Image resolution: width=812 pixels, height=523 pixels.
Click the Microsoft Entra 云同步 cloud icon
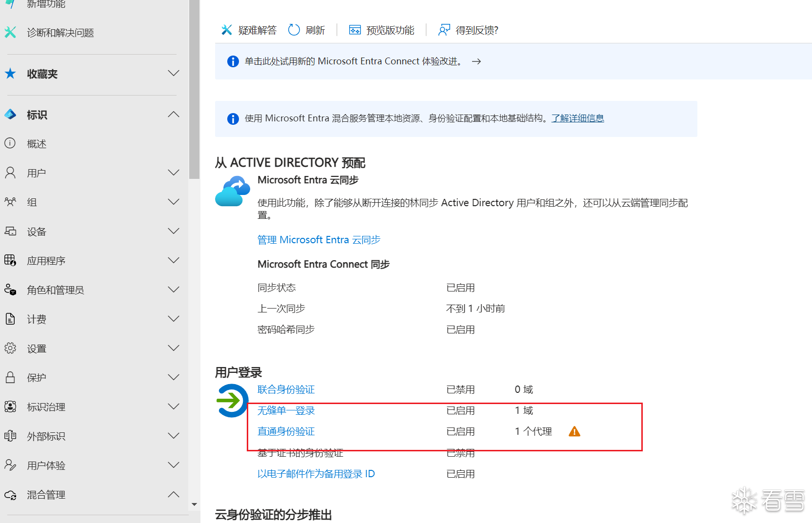(x=233, y=192)
